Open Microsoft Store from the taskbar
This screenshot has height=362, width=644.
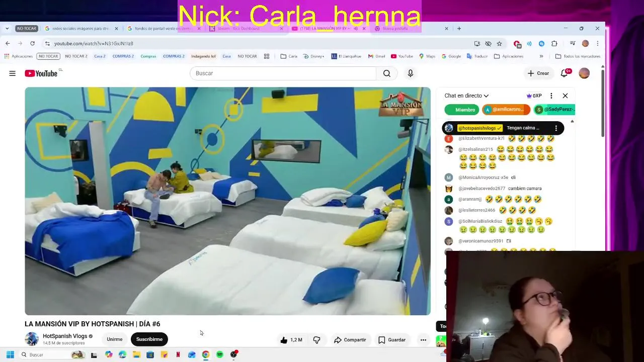(150, 354)
